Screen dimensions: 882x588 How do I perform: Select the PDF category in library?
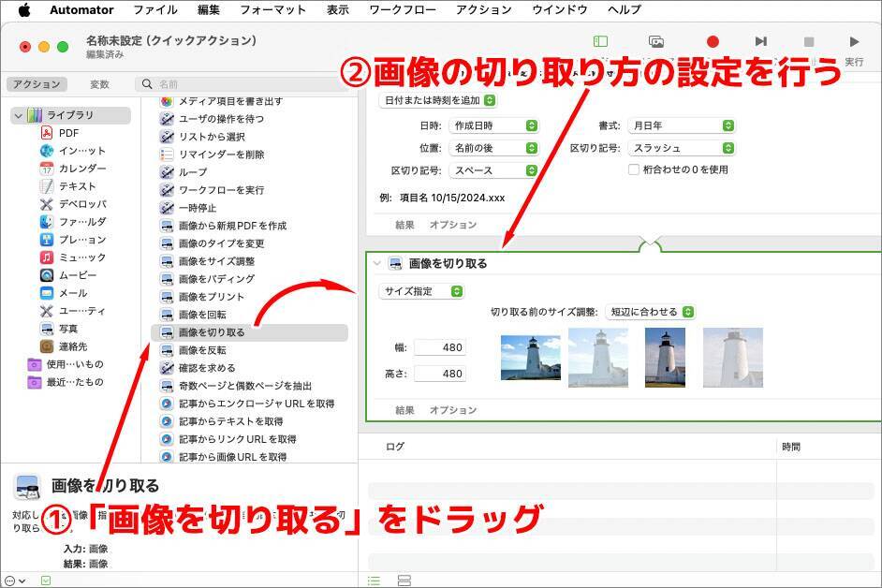68,133
